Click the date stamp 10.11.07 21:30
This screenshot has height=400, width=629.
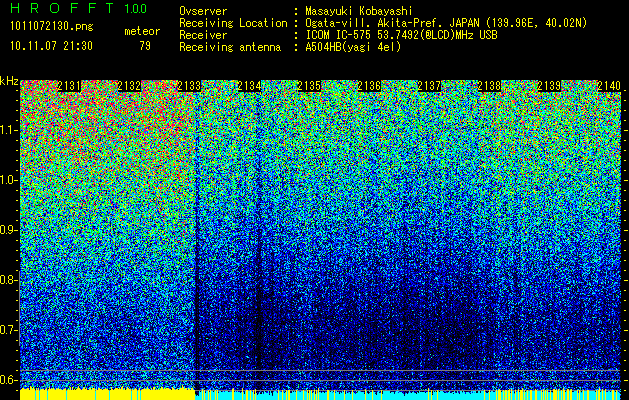pos(51,46)
